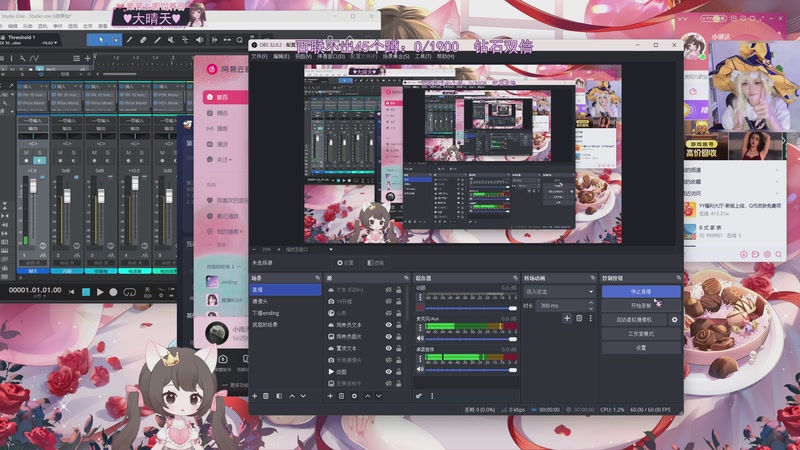Select 推荐 tab in NetEase Music sidebar
This screenshot has width=800, height=450.
pyautogui.click(x=226, y=97)
